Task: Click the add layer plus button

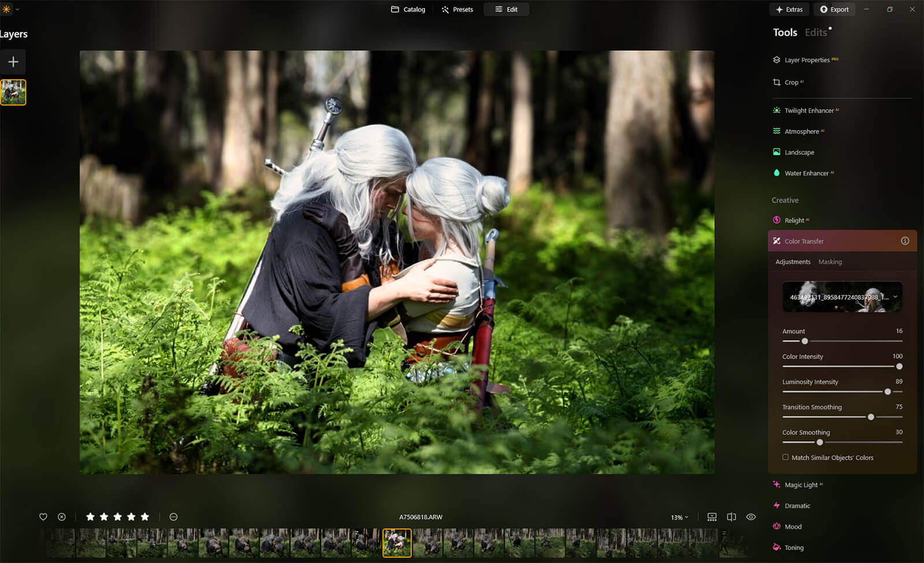Action: coord(13,62)
